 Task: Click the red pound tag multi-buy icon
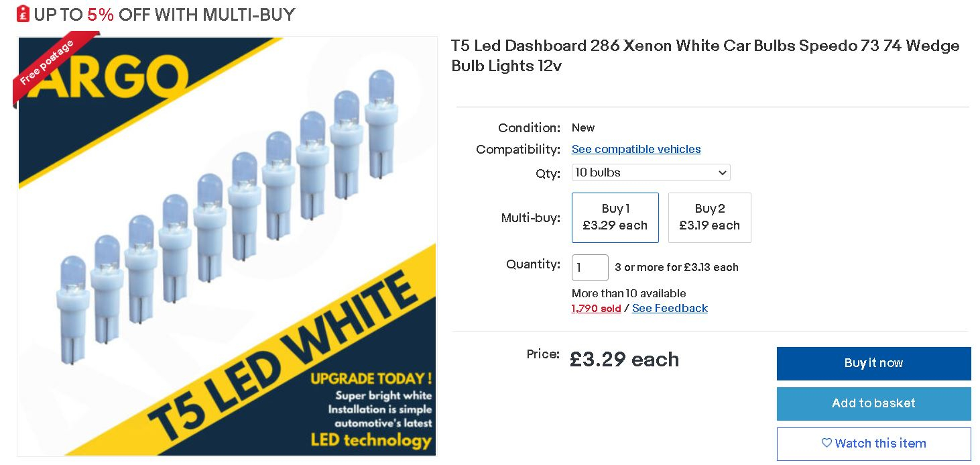pyautogui.click(x=23, y=13)
